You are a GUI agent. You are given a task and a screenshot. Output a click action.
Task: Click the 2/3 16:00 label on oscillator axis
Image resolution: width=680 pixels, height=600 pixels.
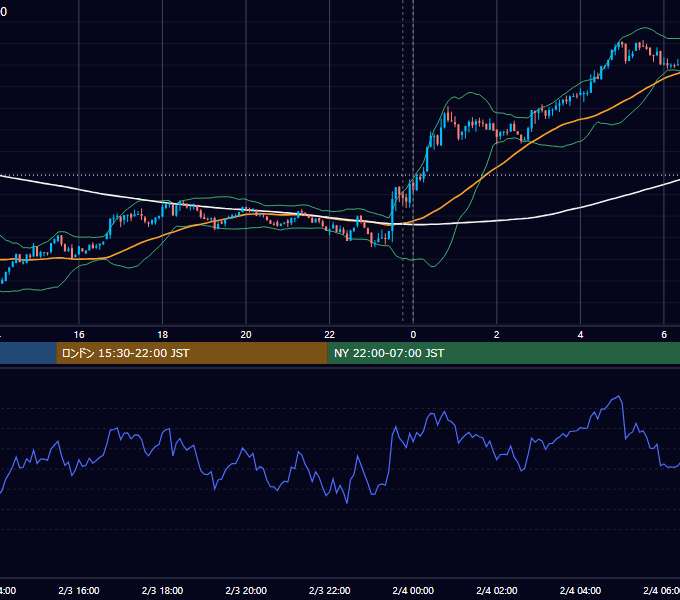[x=79, y=590]
